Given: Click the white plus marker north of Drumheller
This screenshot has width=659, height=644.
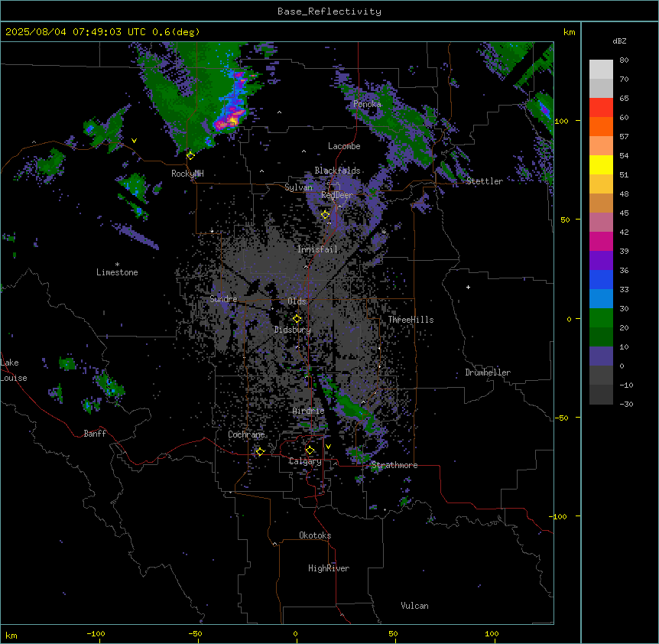Looking at the screenshot, I should click(468, 287).
